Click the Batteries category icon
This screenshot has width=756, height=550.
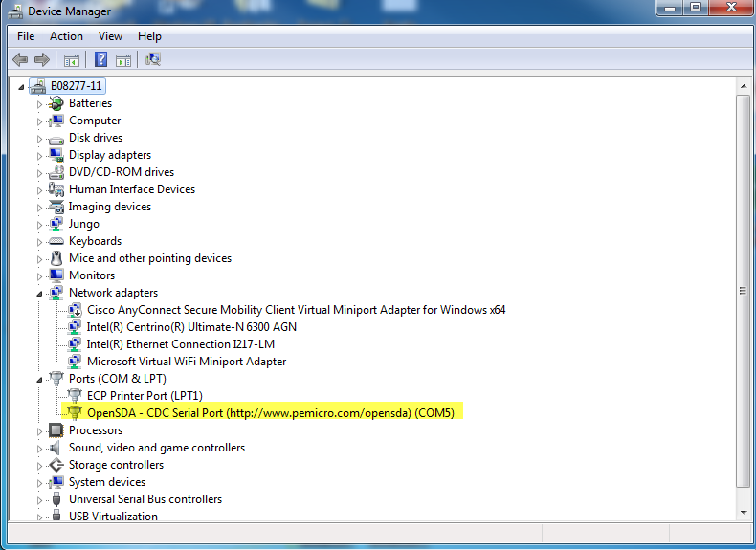coord(56,103)
